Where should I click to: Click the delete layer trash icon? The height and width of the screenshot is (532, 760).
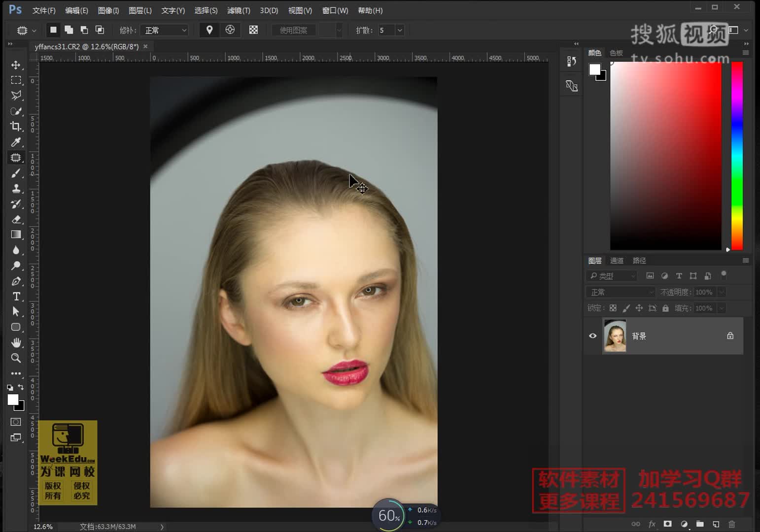[x=731, y=524]
